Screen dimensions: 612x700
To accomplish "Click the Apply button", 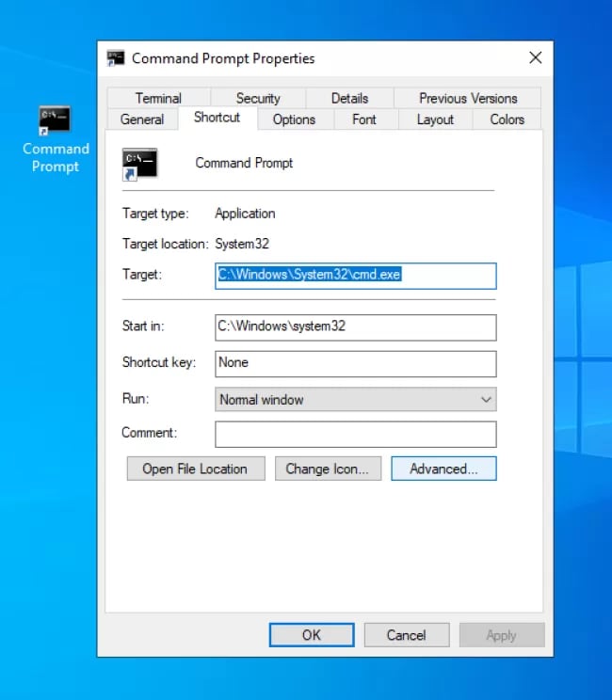I will [502, 635].
